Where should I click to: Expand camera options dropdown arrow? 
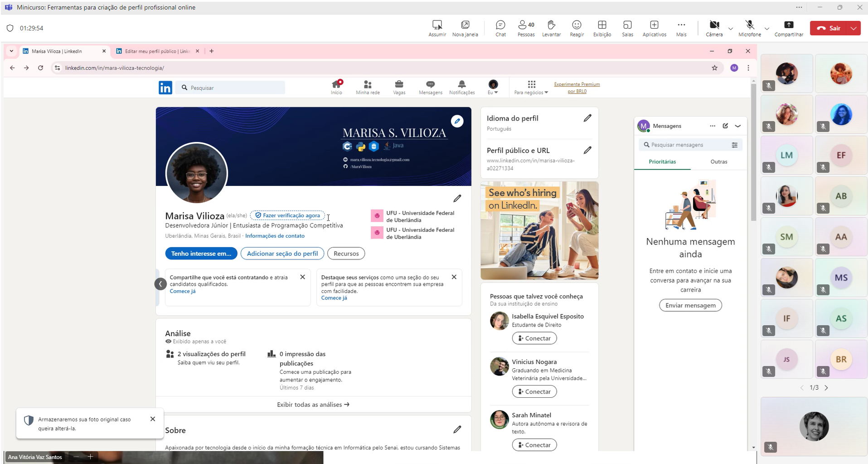click(730, 29)
